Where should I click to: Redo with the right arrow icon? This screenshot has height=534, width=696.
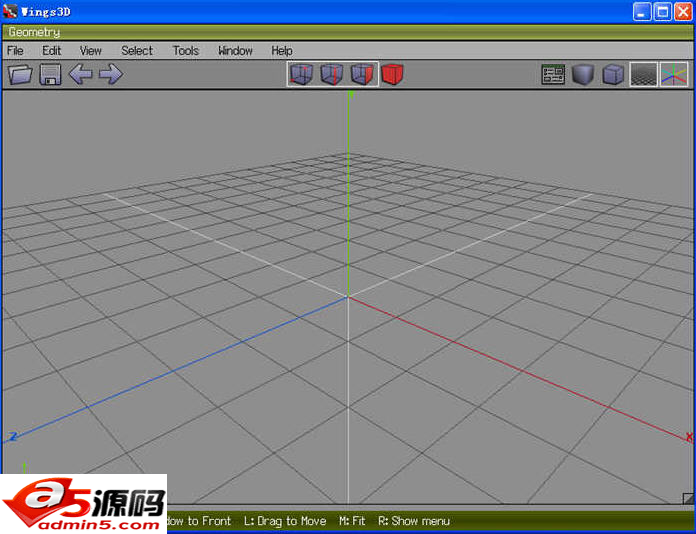111,74
